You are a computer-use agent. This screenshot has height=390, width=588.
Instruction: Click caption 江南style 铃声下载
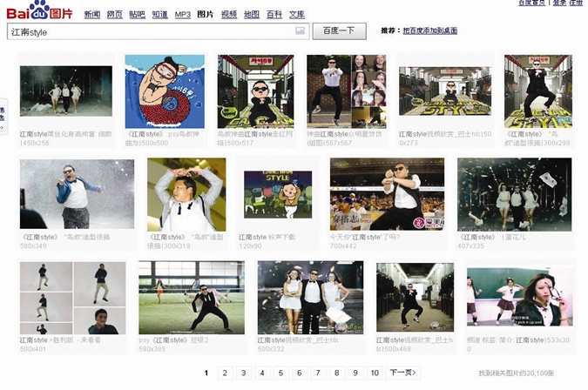(267, 237)
